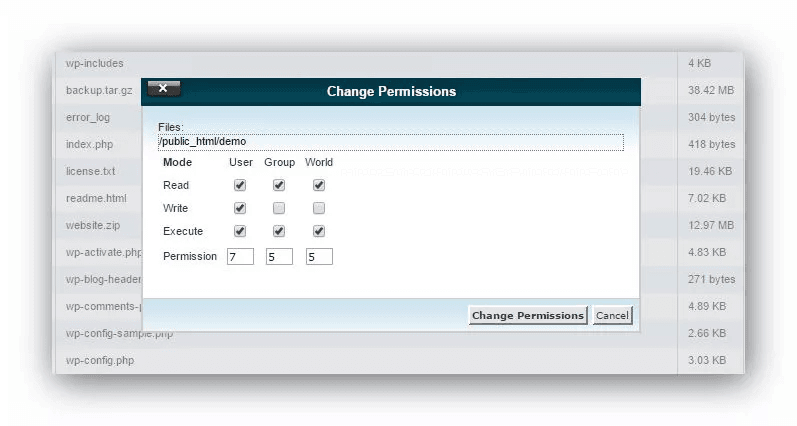797x426 pixels.
Task: Toggle Group Read permission checkbox
Action: 279,185
